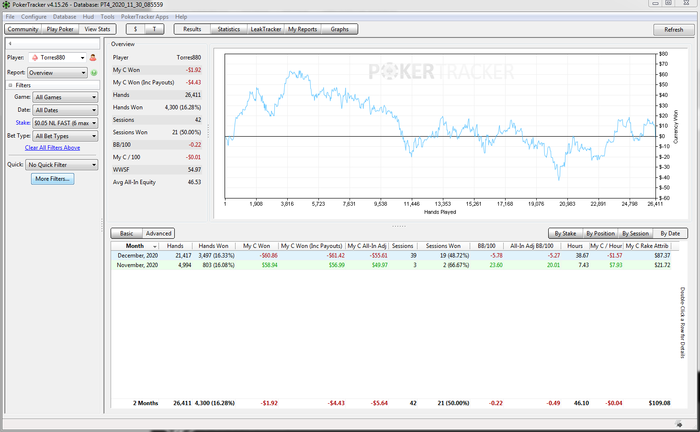Click the splitter handle below the graph
Screen dimensions: 700x432
(x=399, y=226)
